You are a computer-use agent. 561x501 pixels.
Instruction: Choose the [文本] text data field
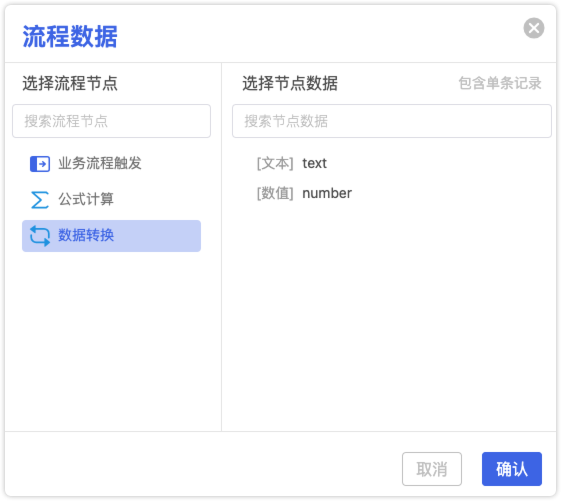click(392, 163)
